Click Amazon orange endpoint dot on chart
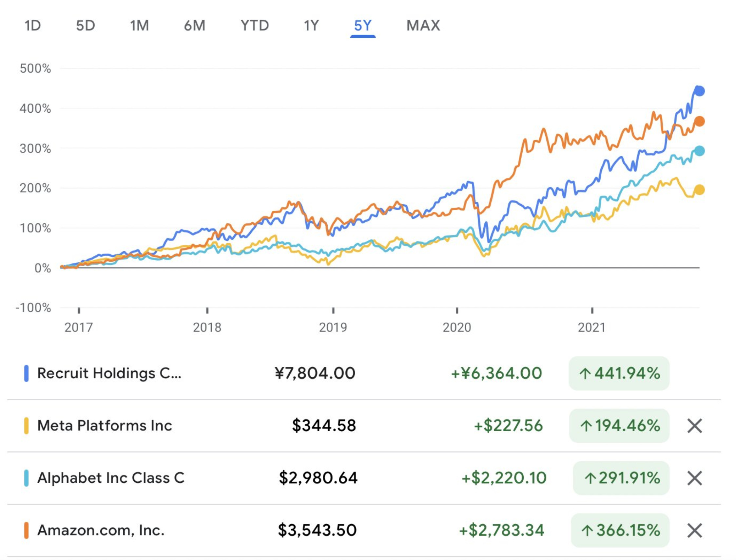This screenshot has width=736, height=560. point(699,121)
